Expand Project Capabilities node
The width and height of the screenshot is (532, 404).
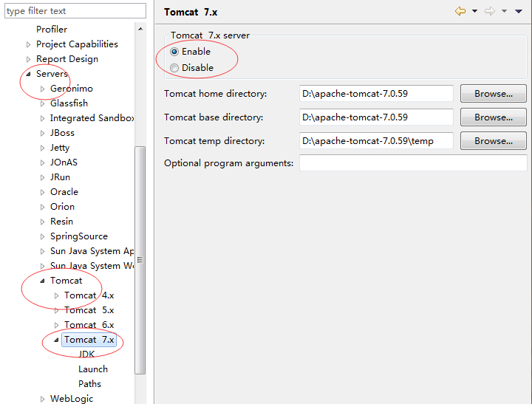coord(29,44)
